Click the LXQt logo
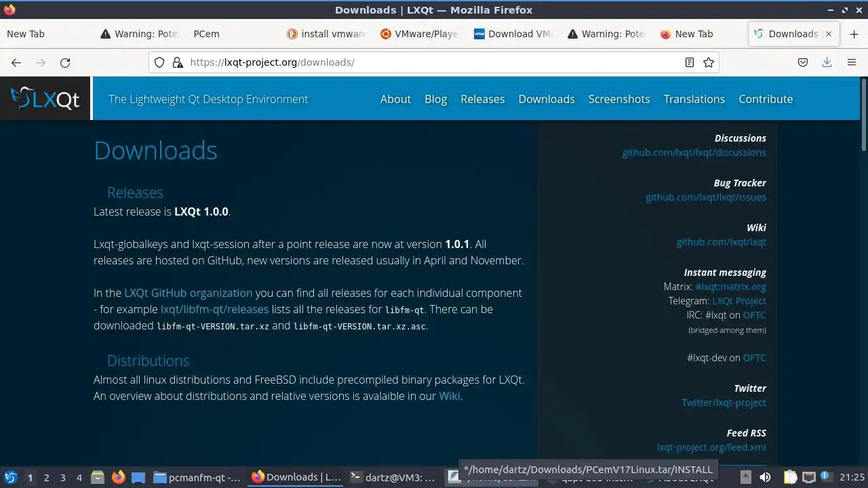Viewport: 868px width, 488px height. [45, 99]
